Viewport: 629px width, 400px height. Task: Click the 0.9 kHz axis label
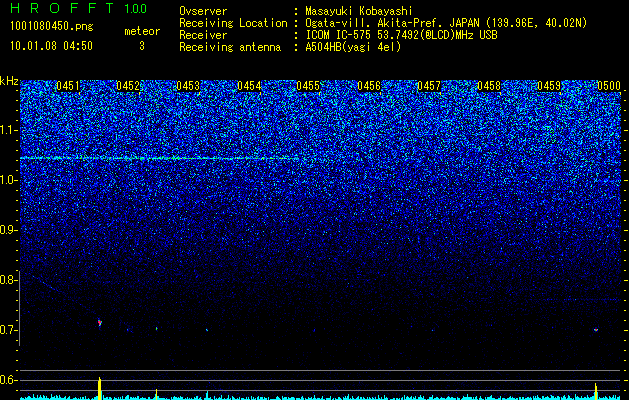coord(9,230)
